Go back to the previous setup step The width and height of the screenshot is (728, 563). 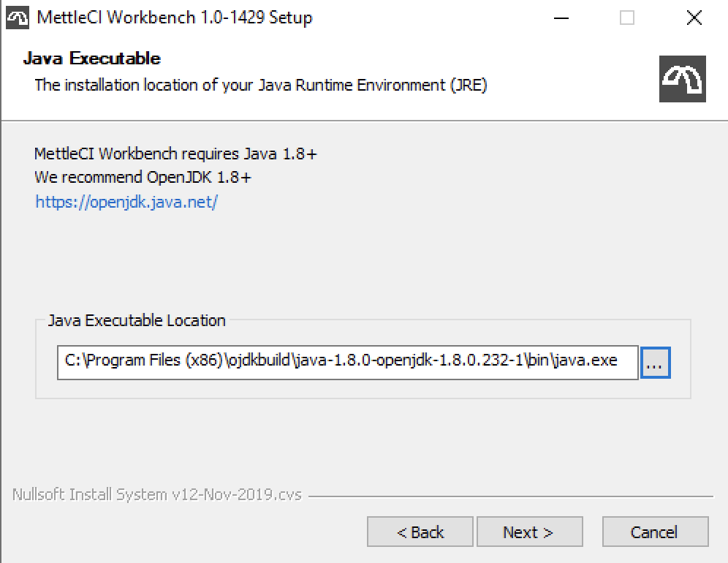coord(420,532)
